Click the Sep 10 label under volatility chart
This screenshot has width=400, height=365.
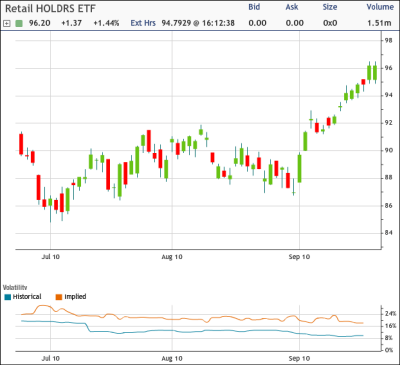point(299,358)
